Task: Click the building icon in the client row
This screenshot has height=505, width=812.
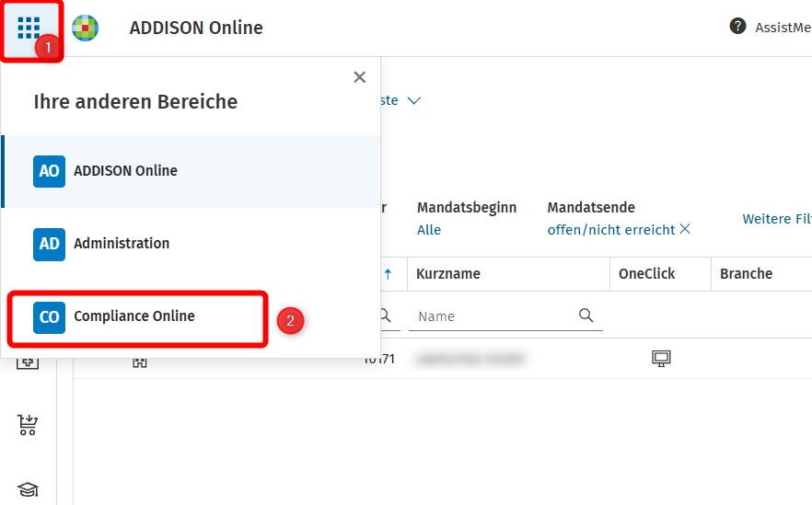Action: tap(140, 362)
